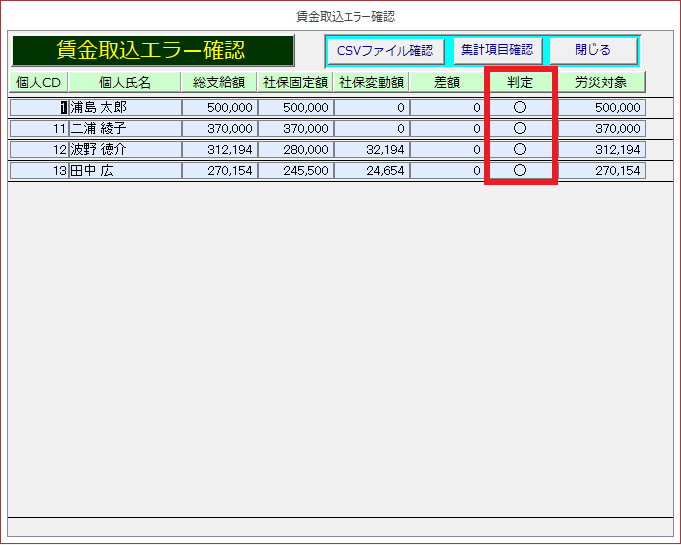Click the 個人氏名 column header
Screen dimensions: 681x545
point(125,82)
